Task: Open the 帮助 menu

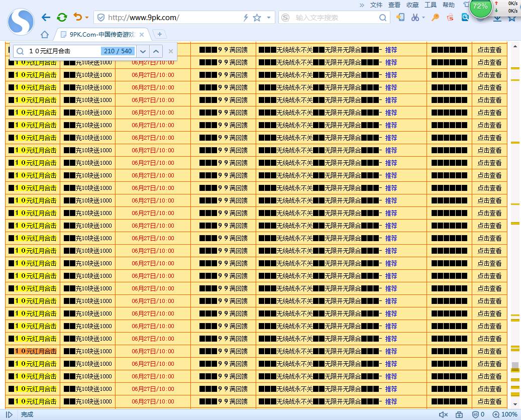Action: tap(449, 5)
